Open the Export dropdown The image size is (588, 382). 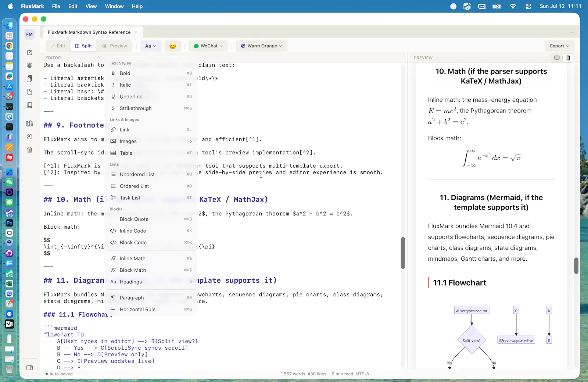click(560, 46)
